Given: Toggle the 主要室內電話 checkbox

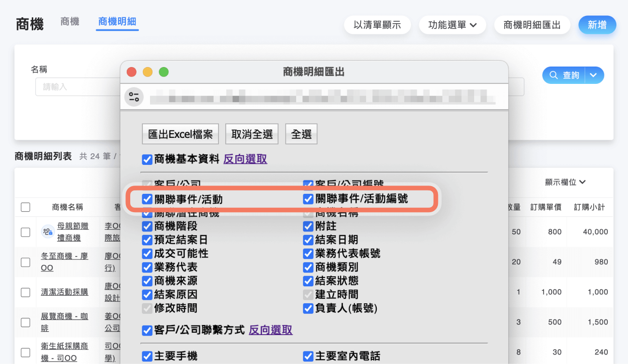Looking at the screenshot, I should (308, 357).
